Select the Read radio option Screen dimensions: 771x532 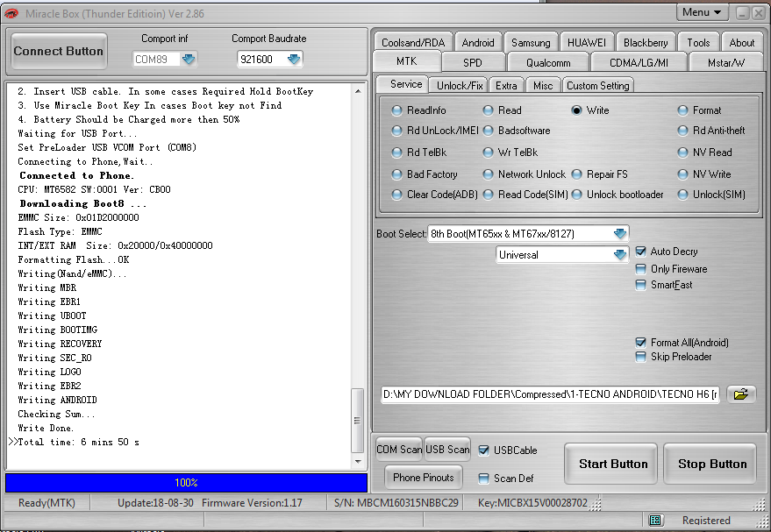pyautogui.click(x=488, y=110)
